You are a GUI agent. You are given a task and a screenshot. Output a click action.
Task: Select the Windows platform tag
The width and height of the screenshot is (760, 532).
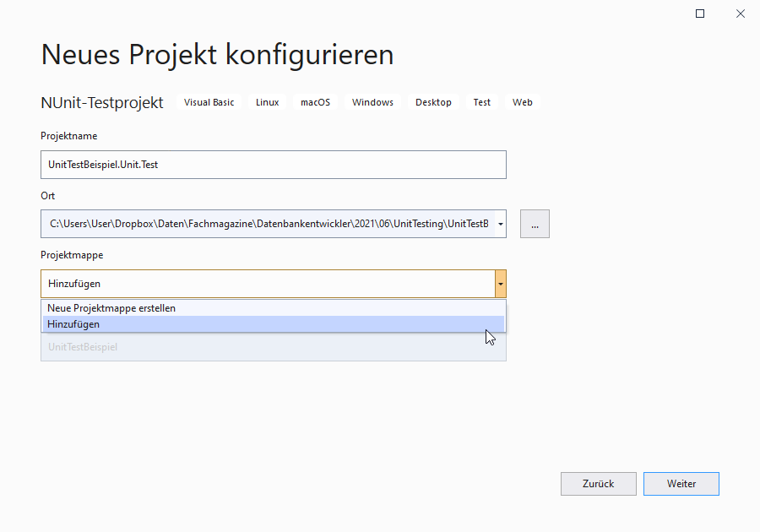pos(372,102)
